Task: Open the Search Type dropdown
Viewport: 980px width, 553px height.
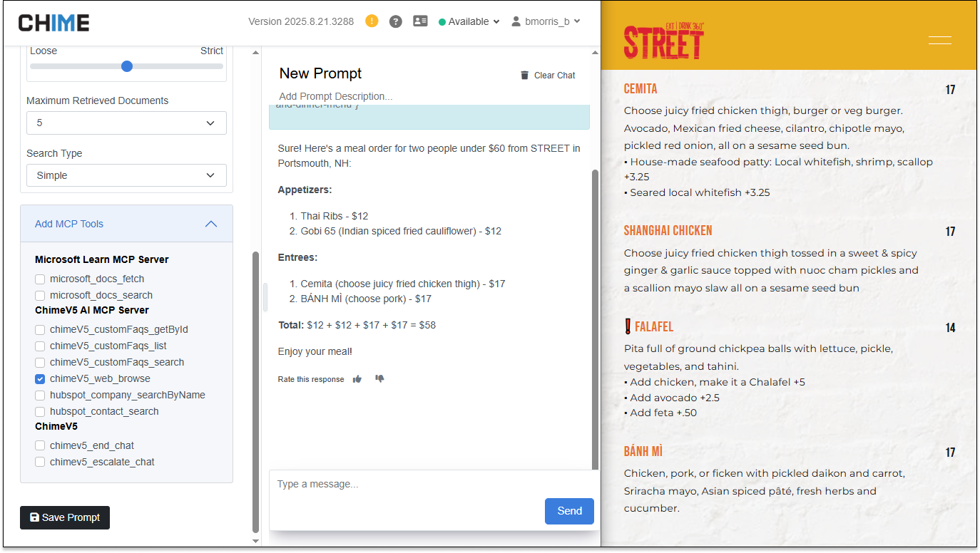Action: tap(126, 175)
